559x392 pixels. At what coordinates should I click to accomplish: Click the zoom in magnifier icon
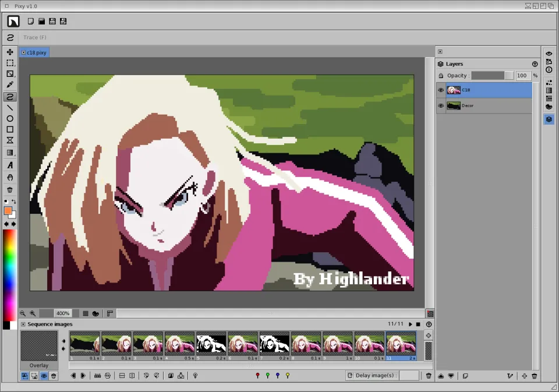[33, 313]
